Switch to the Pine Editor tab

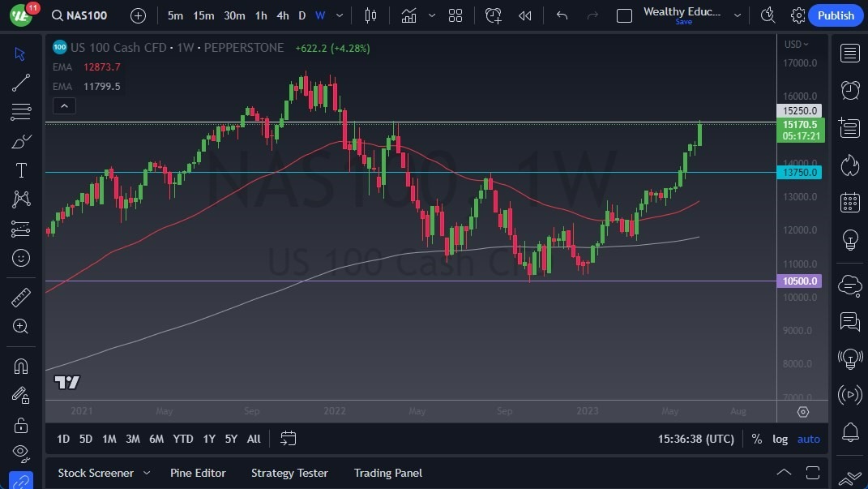[198, 472]
